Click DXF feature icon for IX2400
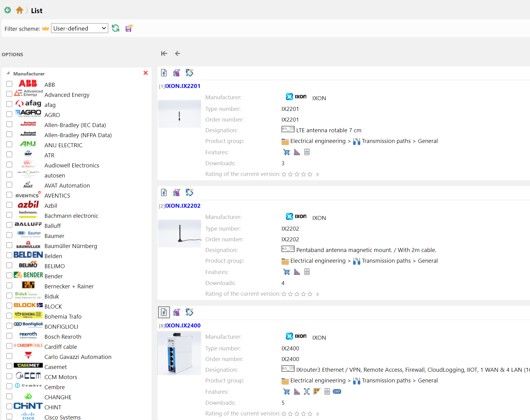This screenshot has height=420, width=530. [337, 392]
